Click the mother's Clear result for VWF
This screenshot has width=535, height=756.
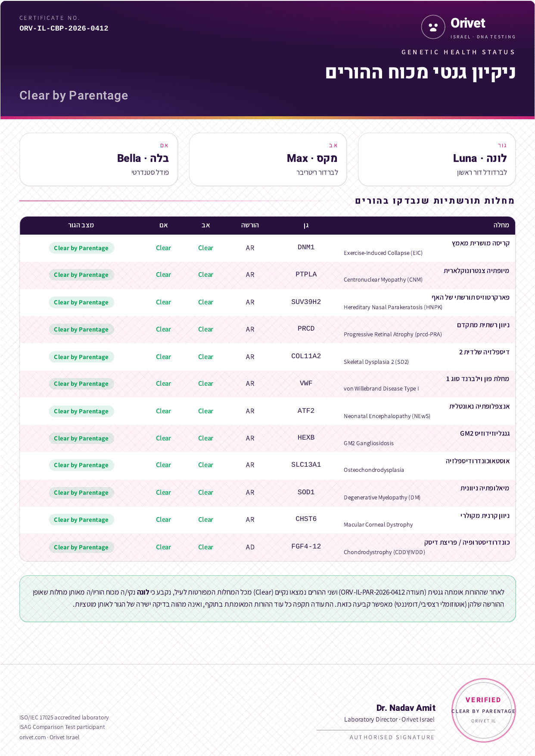coord(163,384)
